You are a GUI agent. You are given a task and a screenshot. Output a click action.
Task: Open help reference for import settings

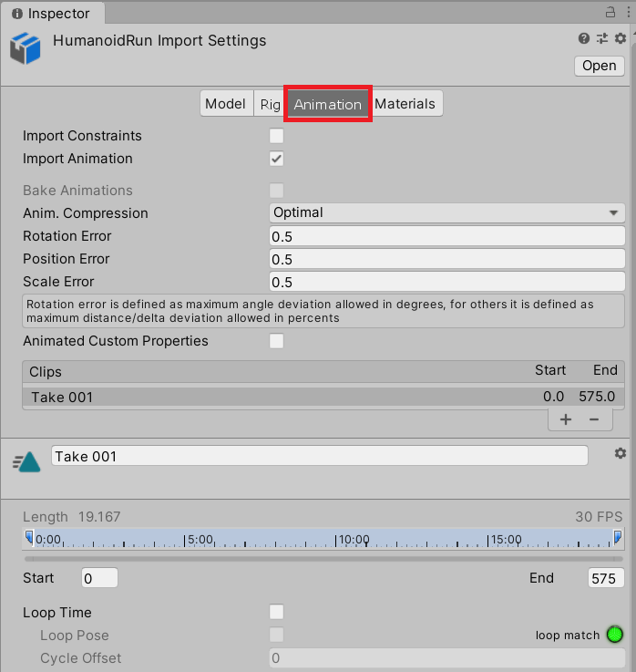[584, 38]
